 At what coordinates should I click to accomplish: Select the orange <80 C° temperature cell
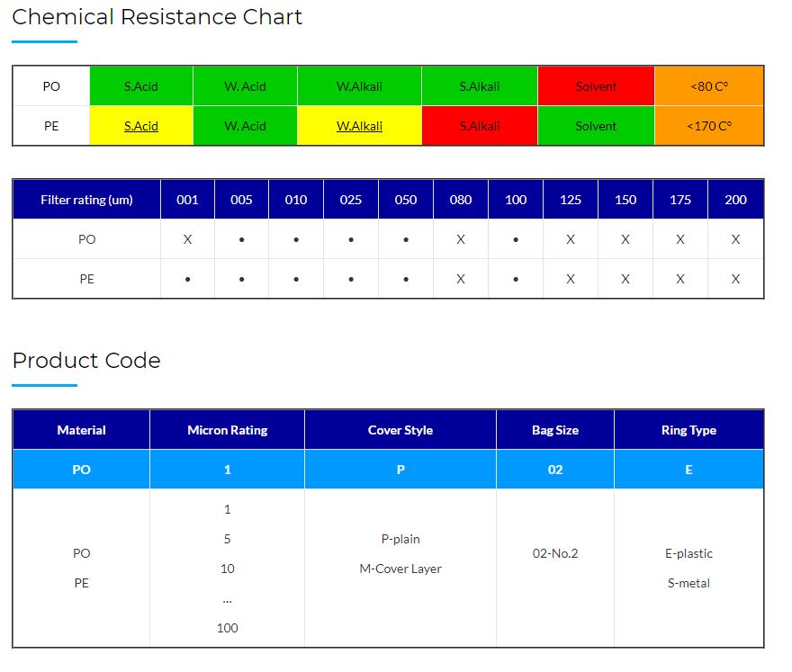[709, 86]
